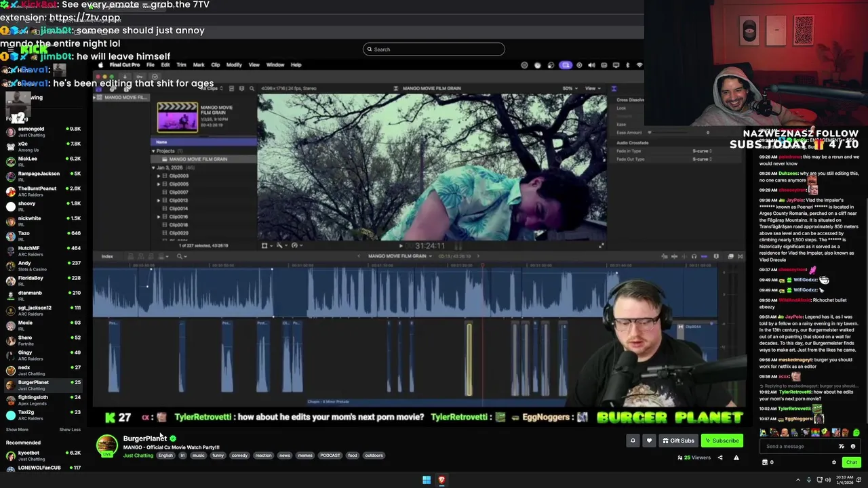Click the shoovy avatar in sidebar
This screenshot has height=488, width=868.
[11, 206]
